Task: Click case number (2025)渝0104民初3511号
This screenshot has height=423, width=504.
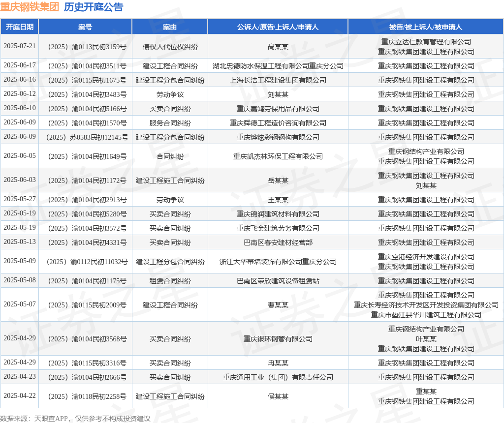Action: coord(87,66)
